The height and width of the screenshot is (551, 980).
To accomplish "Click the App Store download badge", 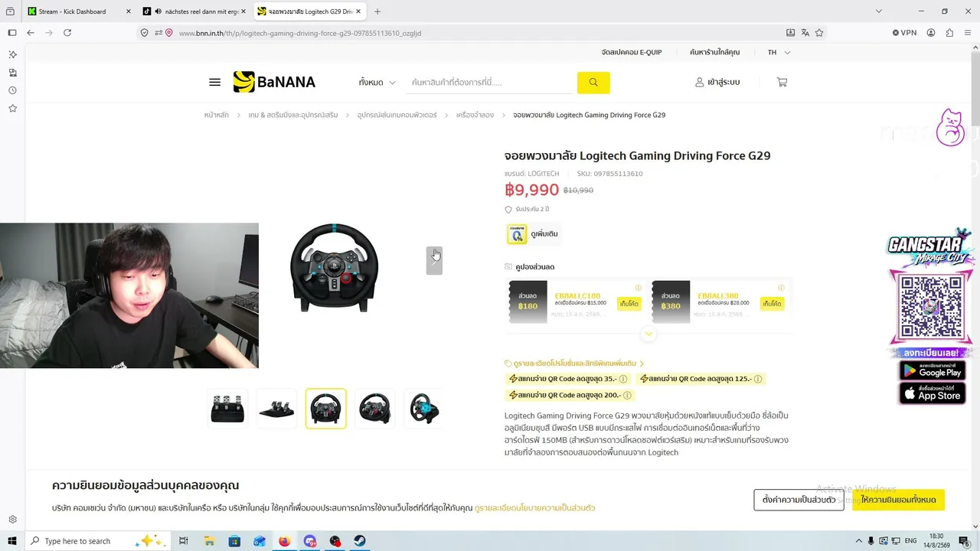I will click(x=932, y=393).
